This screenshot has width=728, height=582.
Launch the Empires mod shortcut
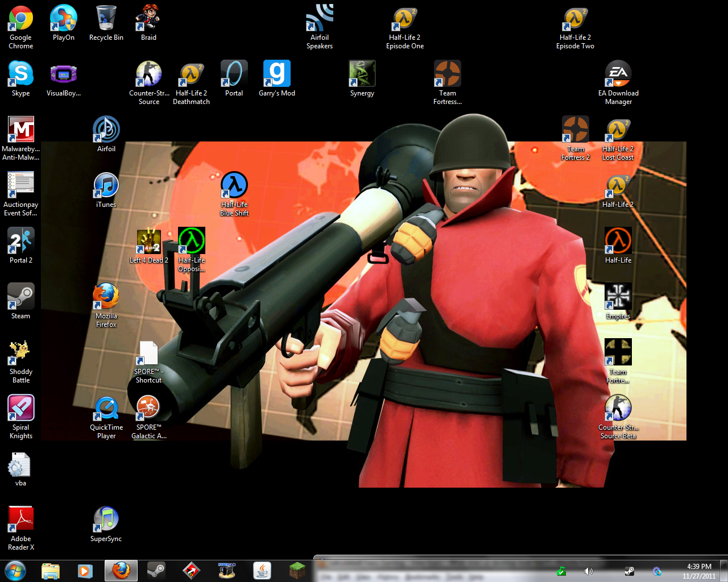[x=618, y=297]
